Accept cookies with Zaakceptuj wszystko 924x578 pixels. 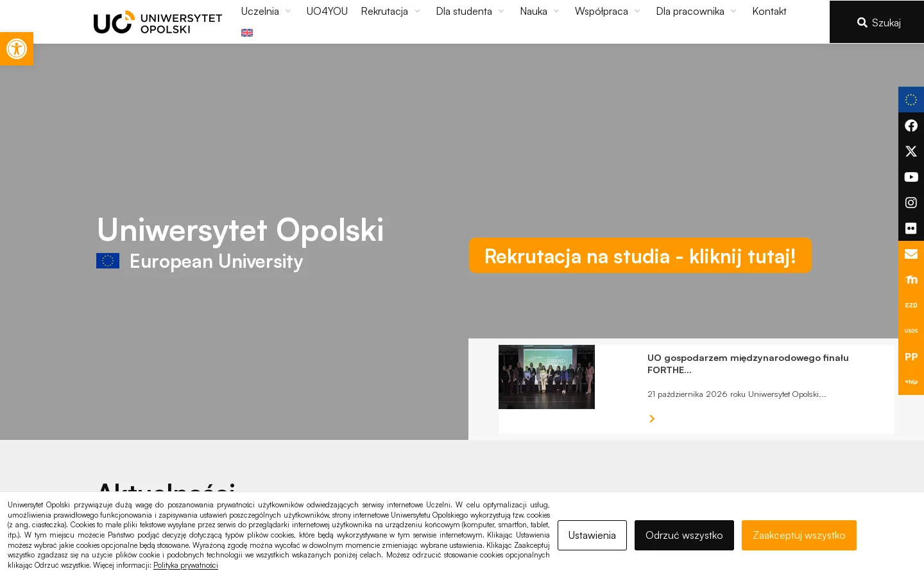(x=799, y=535)
